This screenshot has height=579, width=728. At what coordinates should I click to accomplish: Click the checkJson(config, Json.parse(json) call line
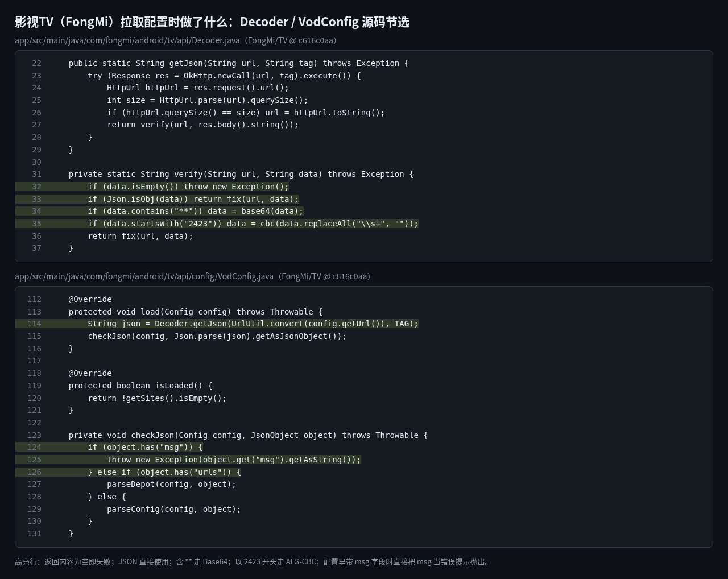(x=217, y=336)
